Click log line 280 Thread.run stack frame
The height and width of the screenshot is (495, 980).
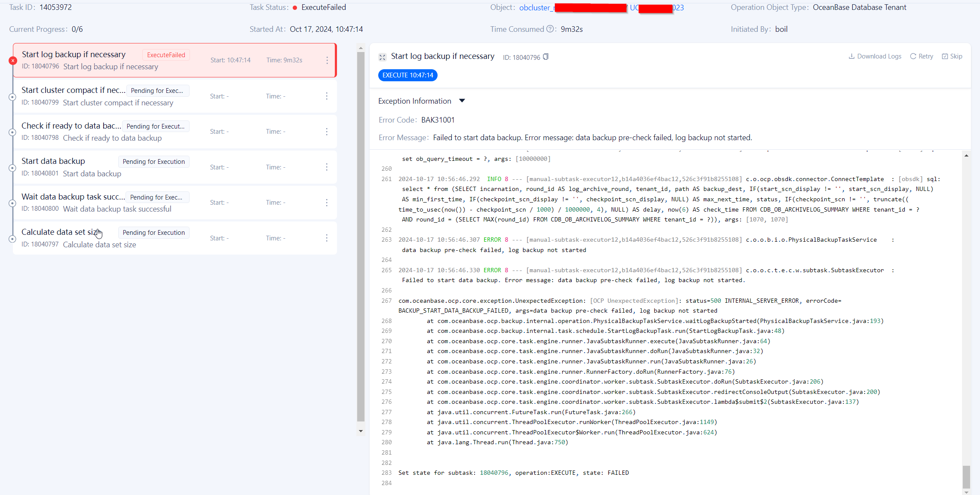[497, 442]
